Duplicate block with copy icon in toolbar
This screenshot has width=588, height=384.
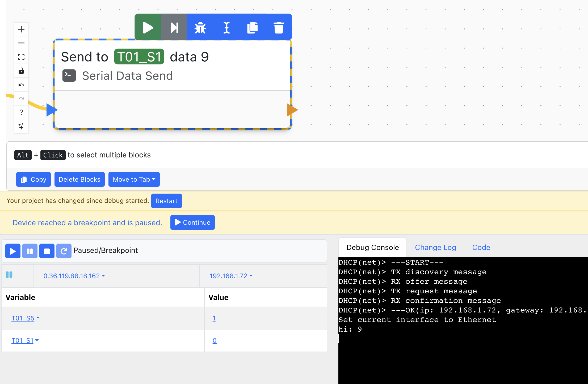click(x=252, y=27)
